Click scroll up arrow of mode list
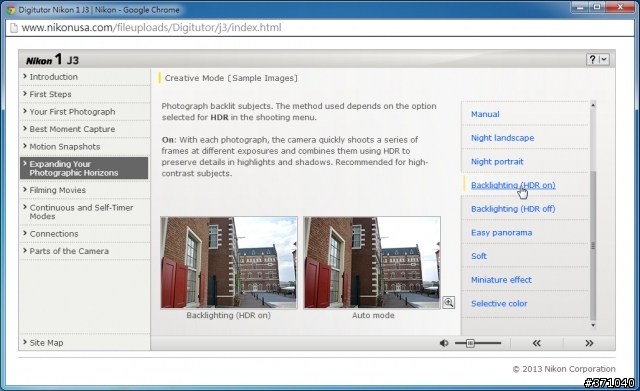The height and width of the screenshot is (391, 640). tap(593, 105)
